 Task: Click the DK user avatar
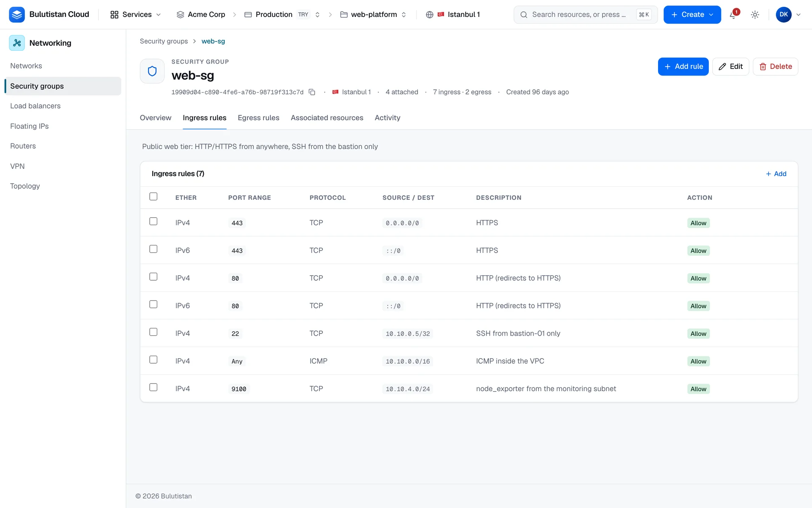pos(784,14)
